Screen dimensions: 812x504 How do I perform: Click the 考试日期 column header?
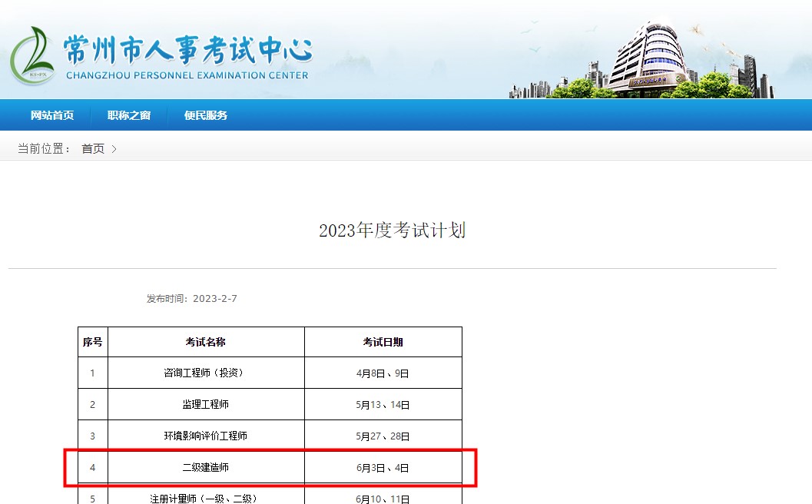coord(383,342)
